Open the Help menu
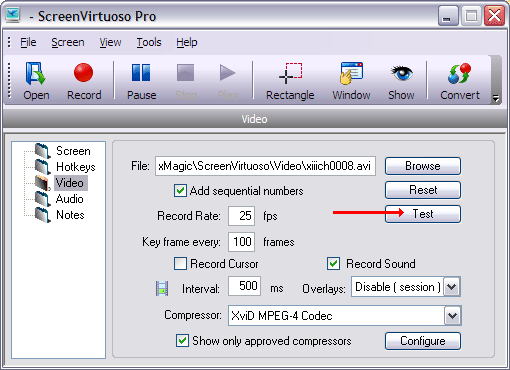510x370 pixels. [187, 42]
